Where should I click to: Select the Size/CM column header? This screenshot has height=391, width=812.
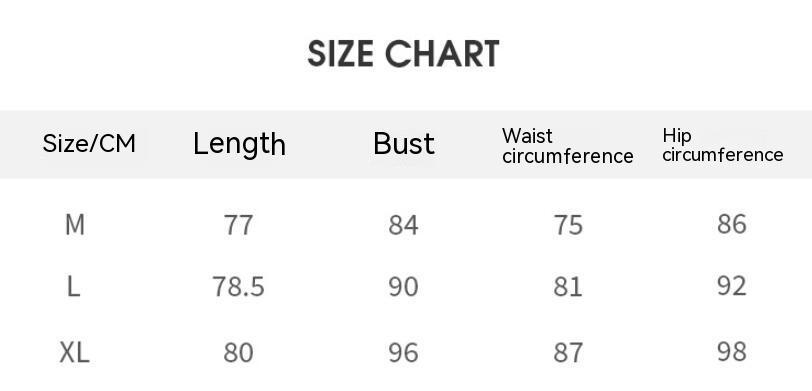point(89,143)
